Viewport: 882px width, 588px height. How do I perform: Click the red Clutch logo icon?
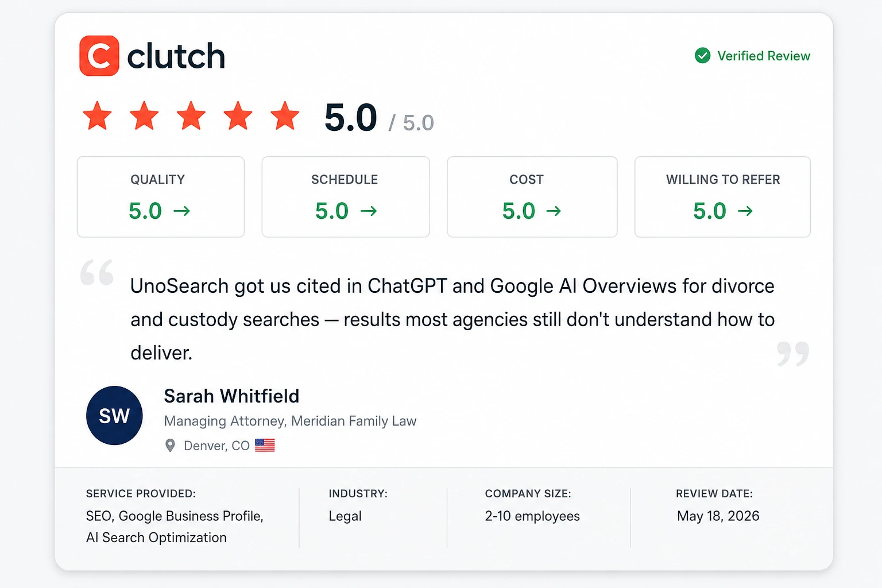pyautogui.click(x=99, y=56)
